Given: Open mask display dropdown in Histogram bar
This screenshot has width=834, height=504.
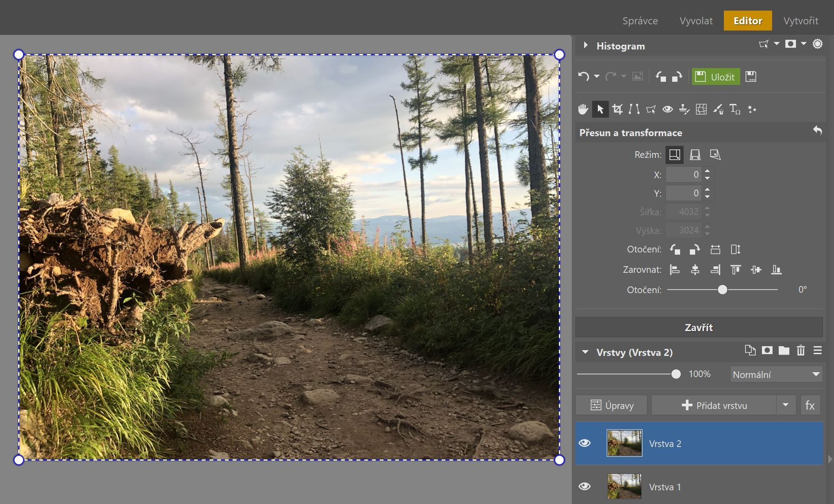Looking at the screenshot, I should [803, 44].
